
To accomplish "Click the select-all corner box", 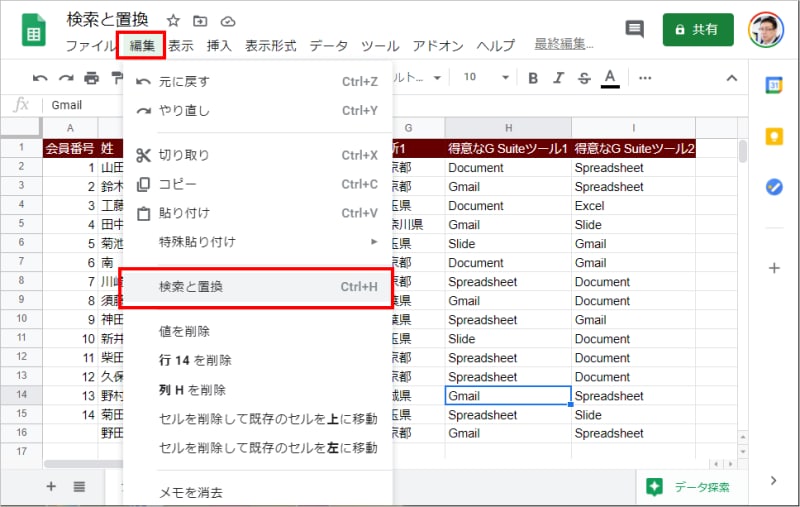I will [21, 128].
